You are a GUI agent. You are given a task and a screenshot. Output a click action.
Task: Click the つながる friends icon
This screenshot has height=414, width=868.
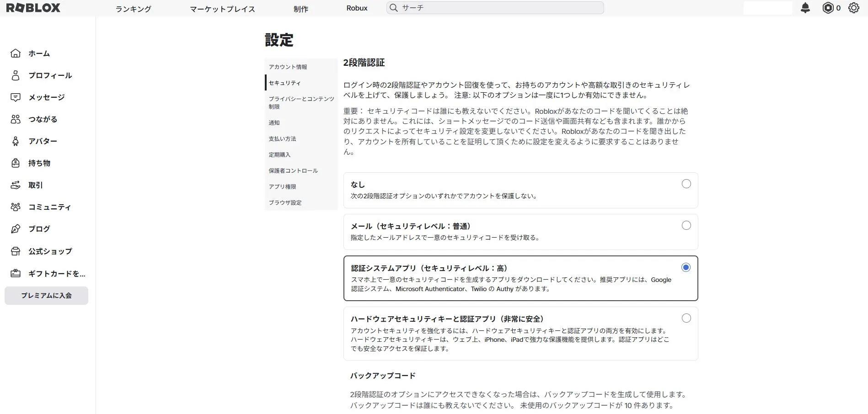(x=16, y=119)
